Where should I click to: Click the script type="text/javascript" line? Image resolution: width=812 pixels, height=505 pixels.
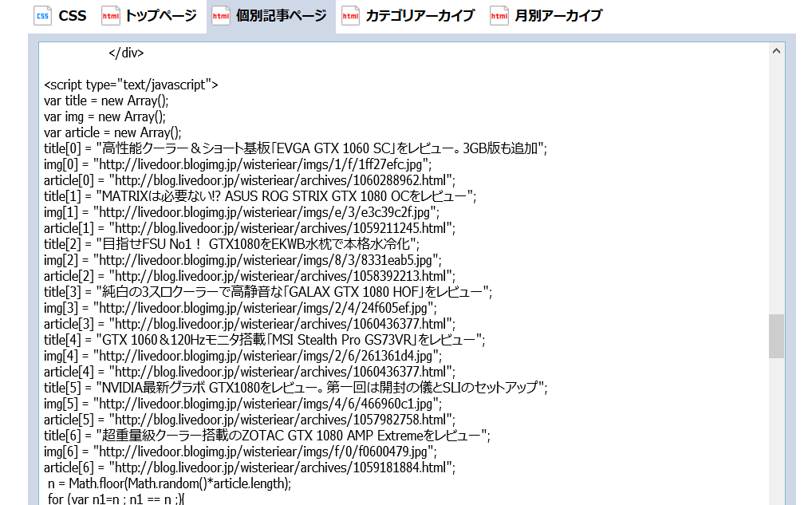(131, 85)
